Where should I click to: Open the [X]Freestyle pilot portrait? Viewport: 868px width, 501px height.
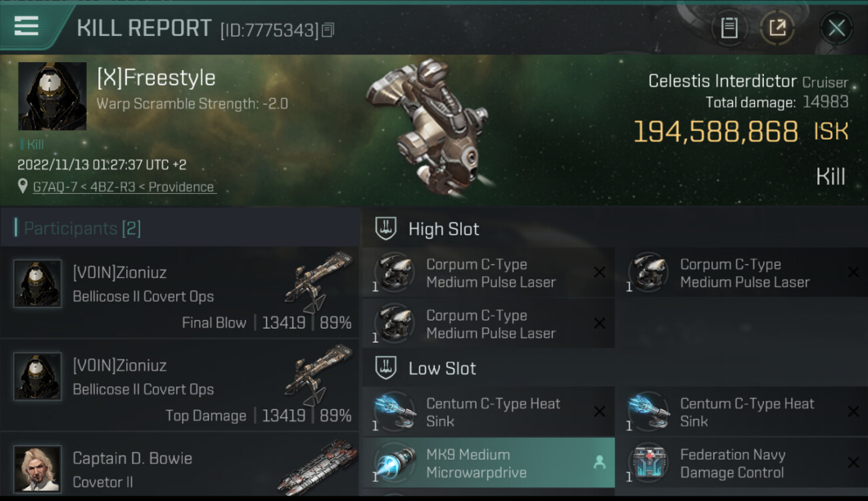pos(52,96)
